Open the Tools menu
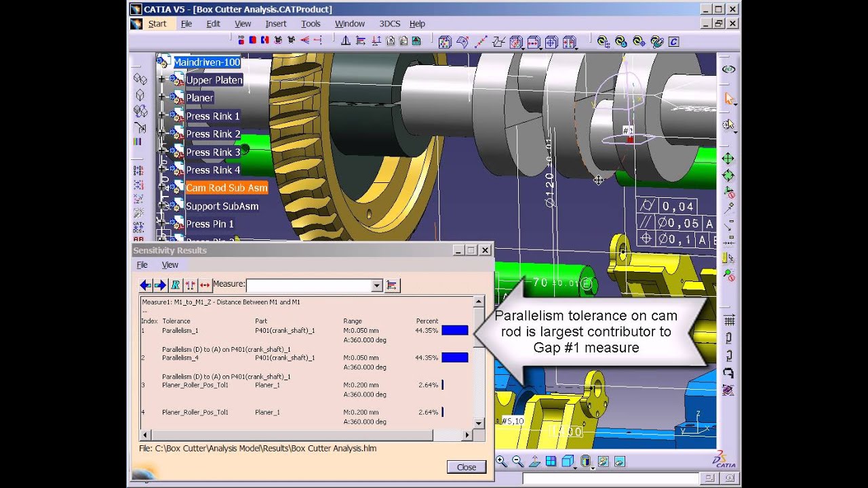 click(x=311, y=24)
